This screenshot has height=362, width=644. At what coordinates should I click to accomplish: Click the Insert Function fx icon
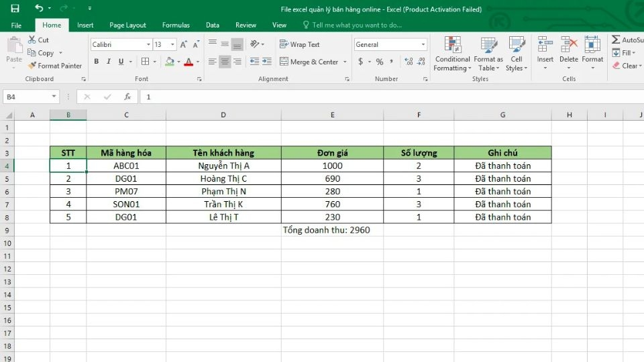[127, 97]
